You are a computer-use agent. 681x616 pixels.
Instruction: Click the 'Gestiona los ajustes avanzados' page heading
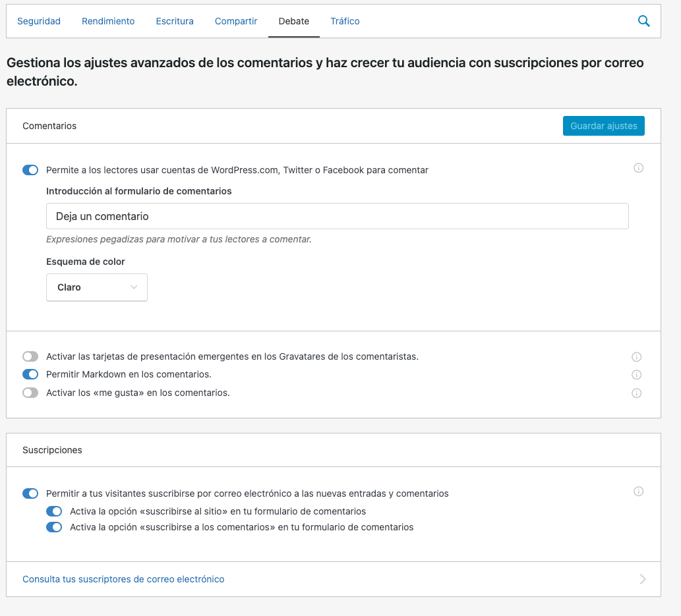coord(325,72)
